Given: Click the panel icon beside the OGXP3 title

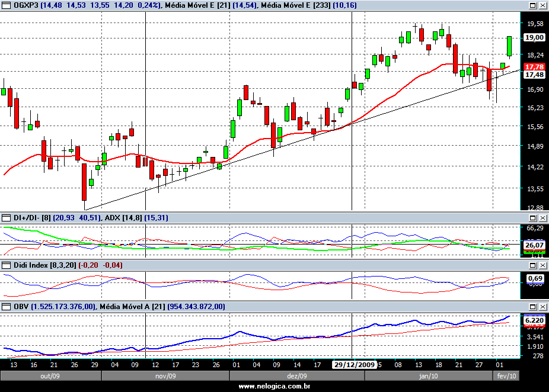Looking at the screenshot, I should point(7,5).
